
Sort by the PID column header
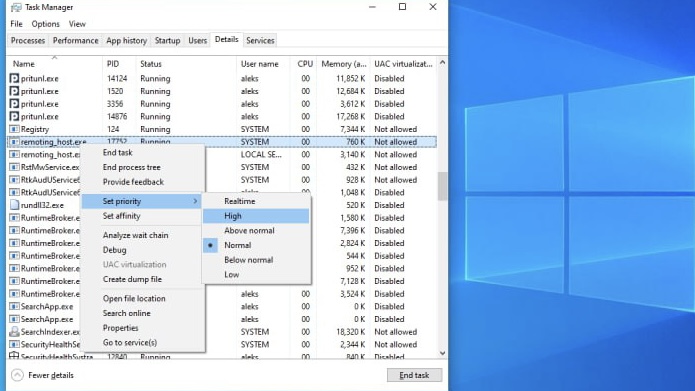(x=118, y=64)
